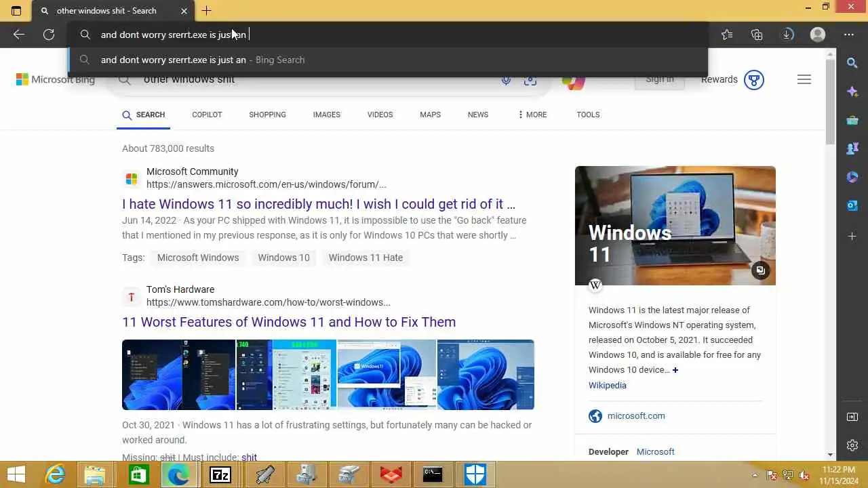The width and height of the screenshot is (868, 488).
Task: Open Edge Settings and more menu
Action: tap(849, 35)
